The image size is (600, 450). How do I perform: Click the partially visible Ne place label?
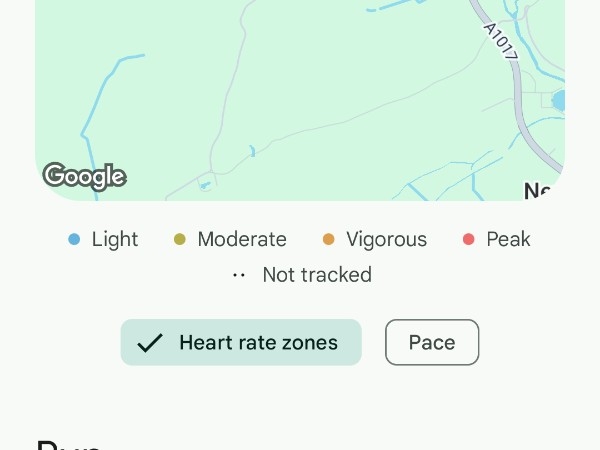point(537,191)
